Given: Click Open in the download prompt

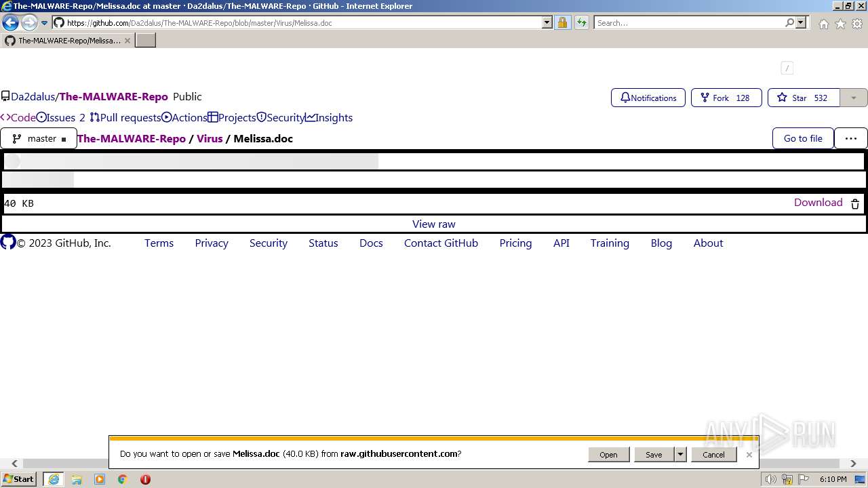Looking at the screenshot, I should pos(608,455).
